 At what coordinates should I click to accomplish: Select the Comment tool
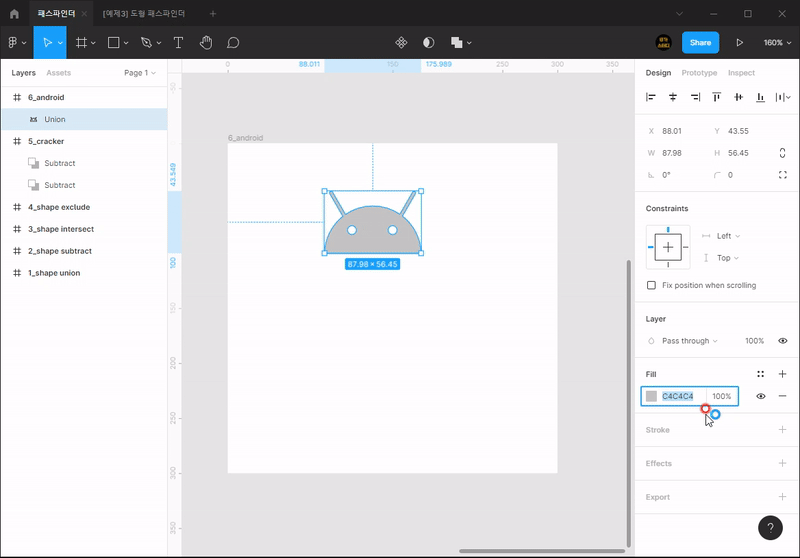click(233, 43)
